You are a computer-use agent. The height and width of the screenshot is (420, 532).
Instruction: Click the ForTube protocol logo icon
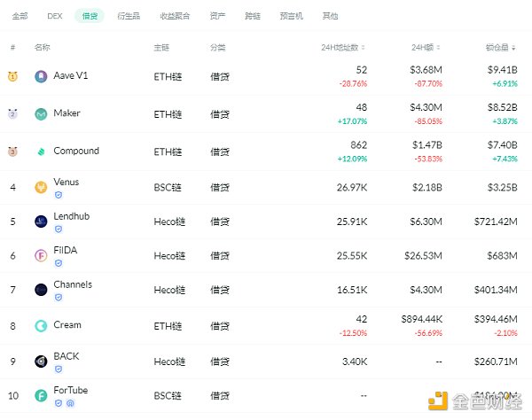coord(41,395)
